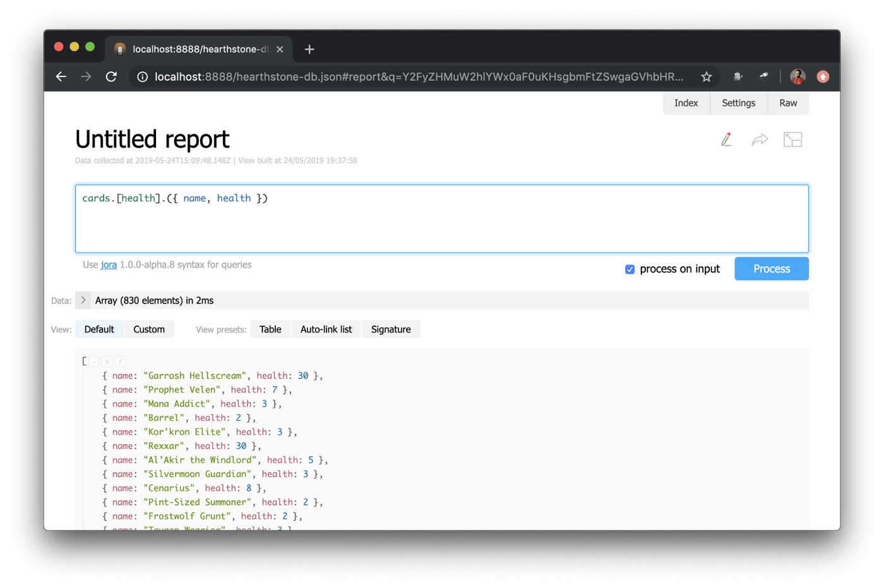Select the Custom view toggle
The image size is (884, 588).
[x=149, y=329]
